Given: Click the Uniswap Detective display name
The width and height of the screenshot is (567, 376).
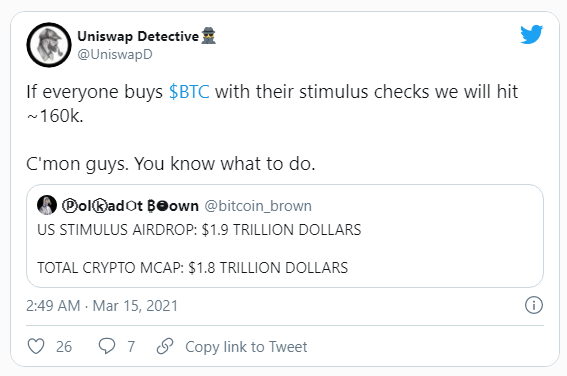Looking at the screenshot, I should point(138,36).
